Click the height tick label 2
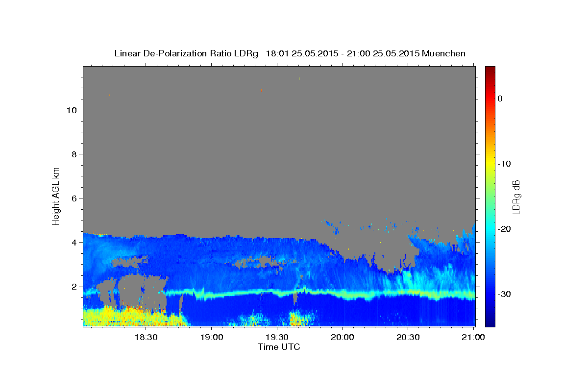588x392 pixels. pyautogui.click(x=73, y=287)
